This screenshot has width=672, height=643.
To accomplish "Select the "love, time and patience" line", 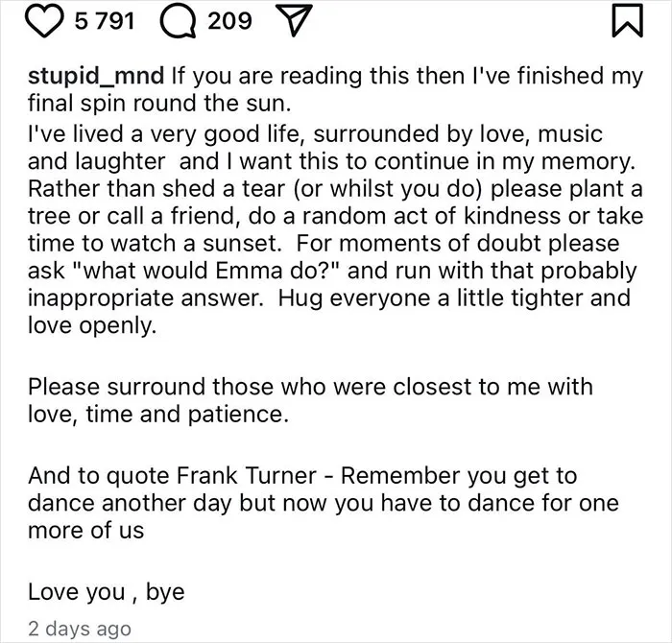I will click(158, 415).
